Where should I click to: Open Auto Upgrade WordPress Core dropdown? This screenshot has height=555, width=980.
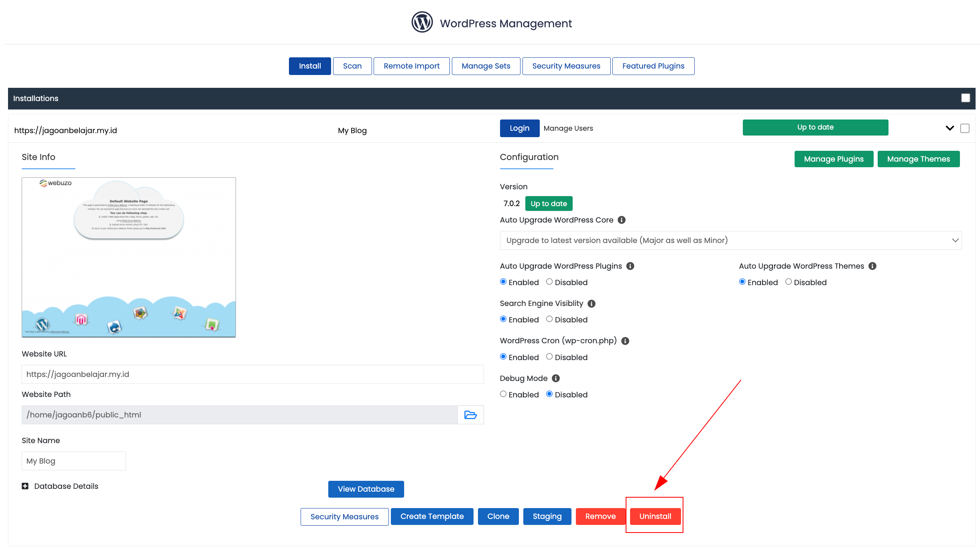730,240
